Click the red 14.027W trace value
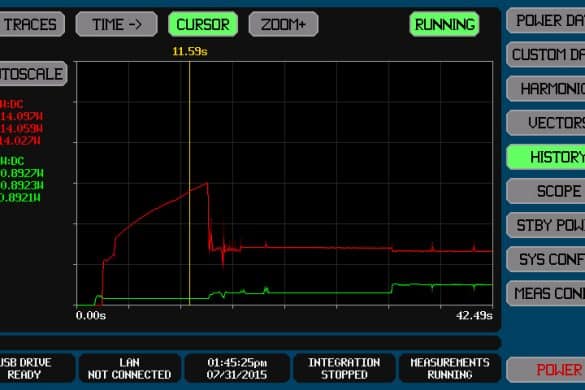This screenshot has width=585, height=390. [x=21, y=141]
